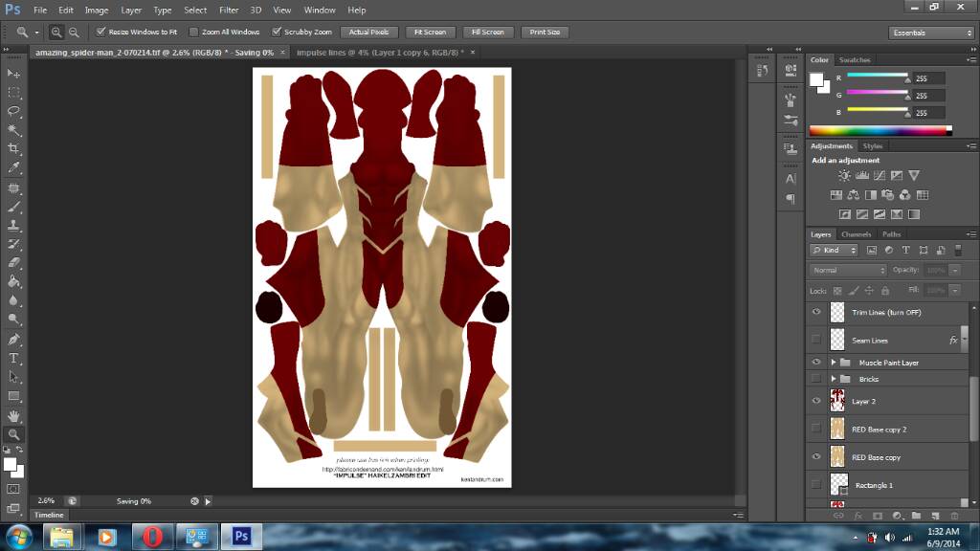980x551 pixels.
Task: Open the blend mode Normal dropdown
Action: coord(848,270)
